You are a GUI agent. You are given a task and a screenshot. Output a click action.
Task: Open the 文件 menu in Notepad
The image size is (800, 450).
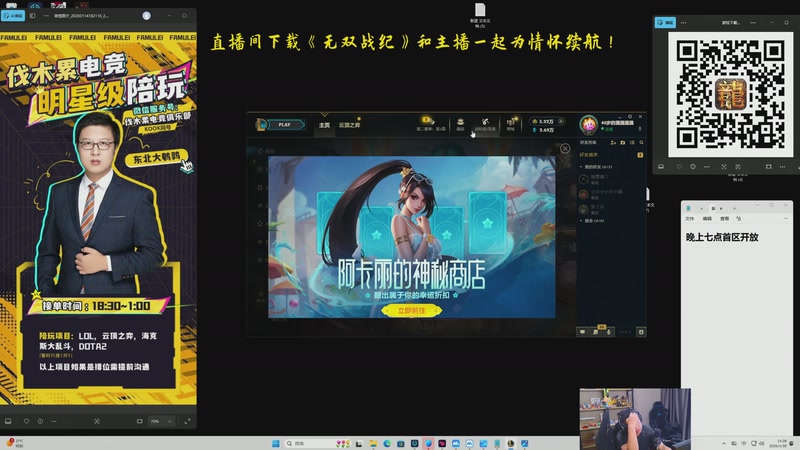tap(690, 218)
